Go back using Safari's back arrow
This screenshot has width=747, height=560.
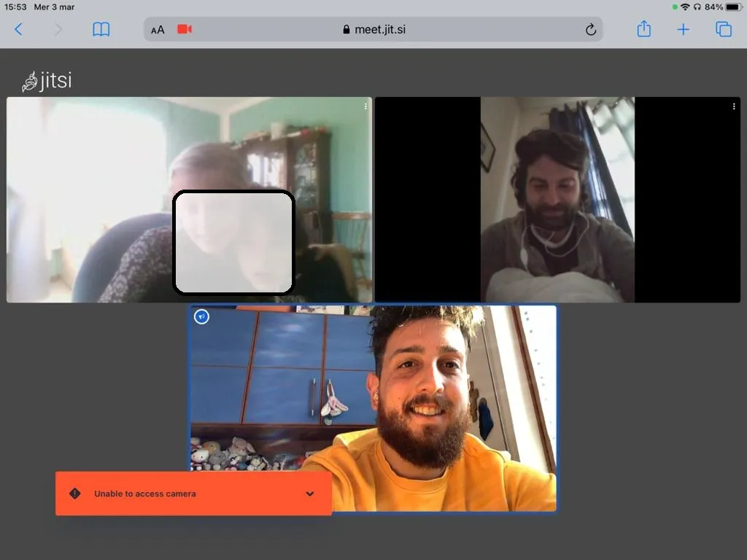click(19, 29)
